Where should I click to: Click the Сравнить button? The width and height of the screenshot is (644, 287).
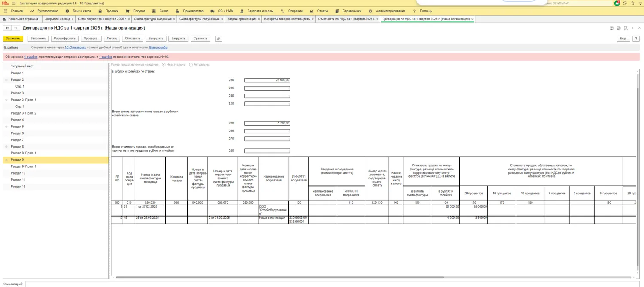200,39
